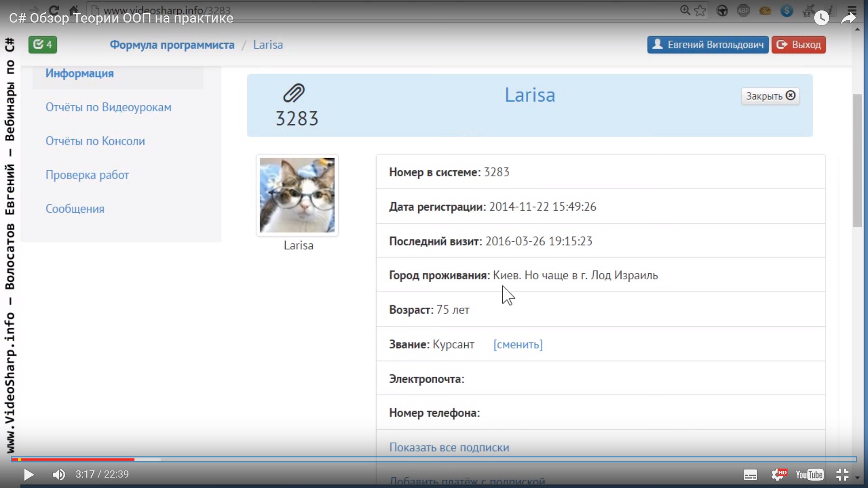Open the browser hamburger menu
The width and height of the screenshot is (868, 488).
tap(852, 10)
